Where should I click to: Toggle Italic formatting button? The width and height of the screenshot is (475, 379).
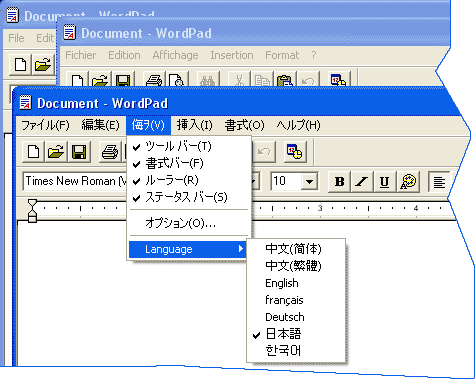pos(362,182)
